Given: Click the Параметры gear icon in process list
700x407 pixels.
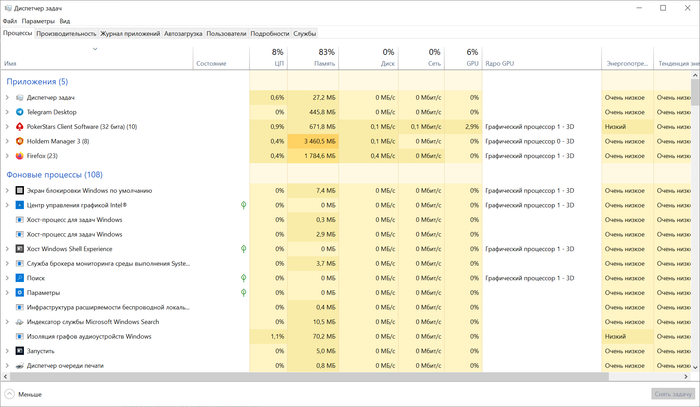Looking at the screenshot, I should (x=20, y=292).
